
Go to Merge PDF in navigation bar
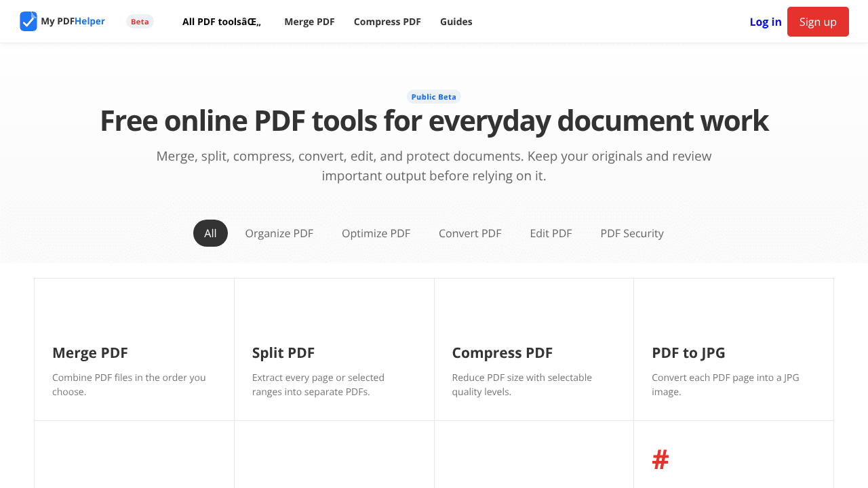309,22
